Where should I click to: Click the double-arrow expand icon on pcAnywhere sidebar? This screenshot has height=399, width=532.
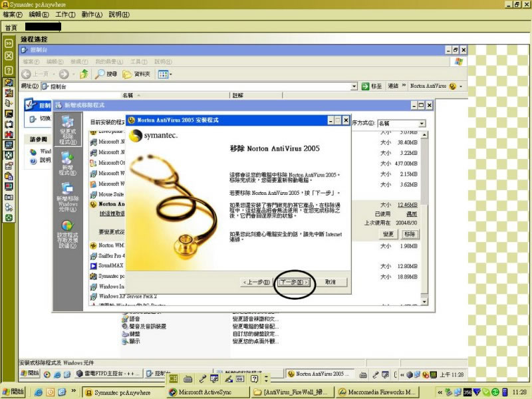click(9, 43)
